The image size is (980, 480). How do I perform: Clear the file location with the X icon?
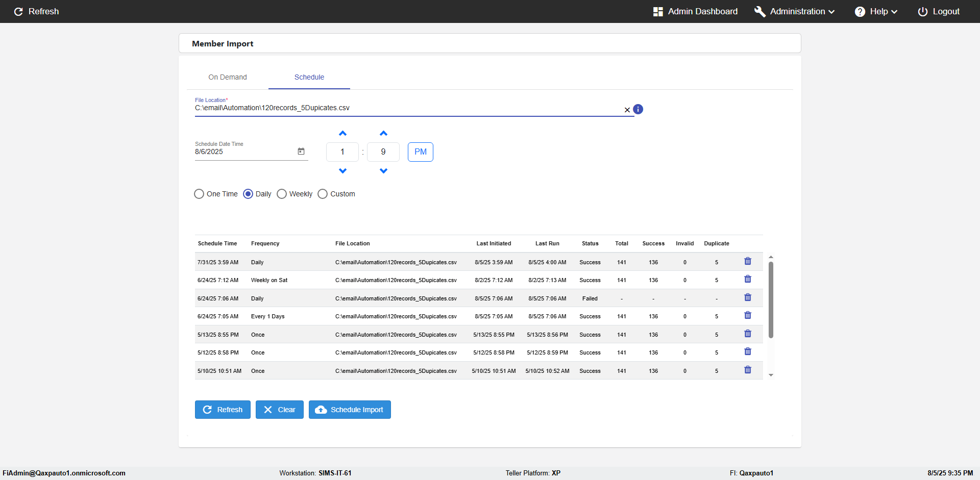(x=627, y=110)
